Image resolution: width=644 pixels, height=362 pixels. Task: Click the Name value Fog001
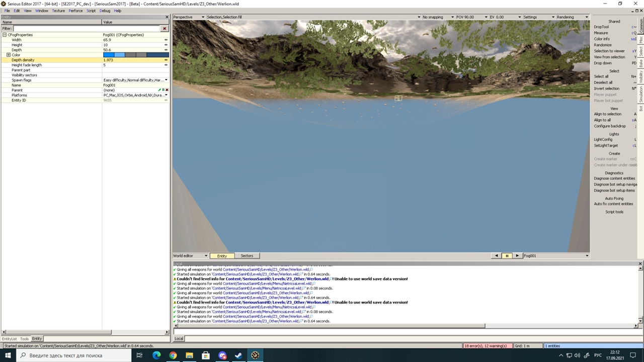109,85
